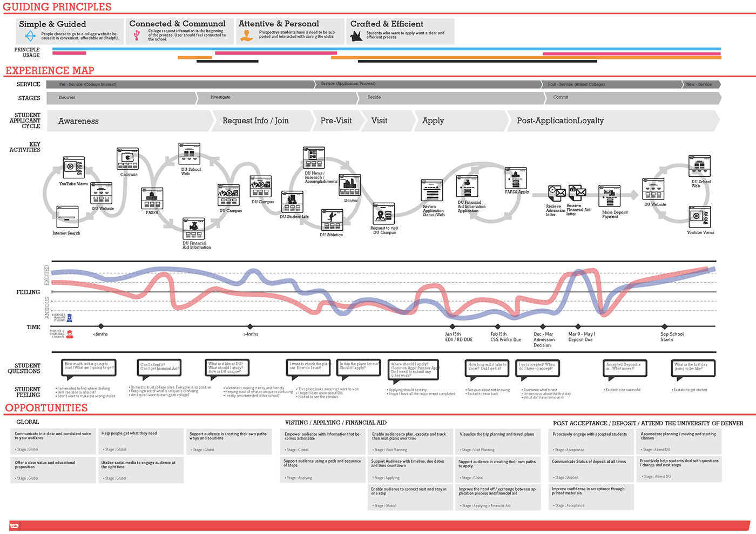Open 'Visualize the trip planning and travel plans' card
Screen dimensions: 756x534
498,441
